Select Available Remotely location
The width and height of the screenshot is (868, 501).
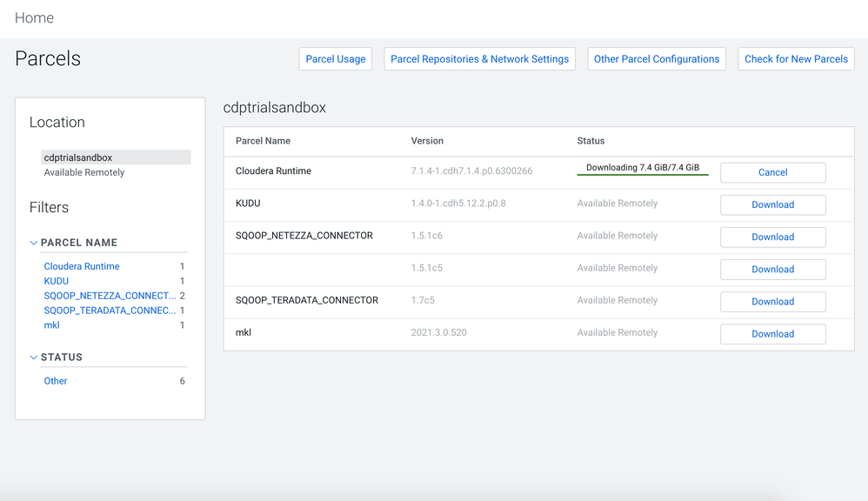[84, 172]
